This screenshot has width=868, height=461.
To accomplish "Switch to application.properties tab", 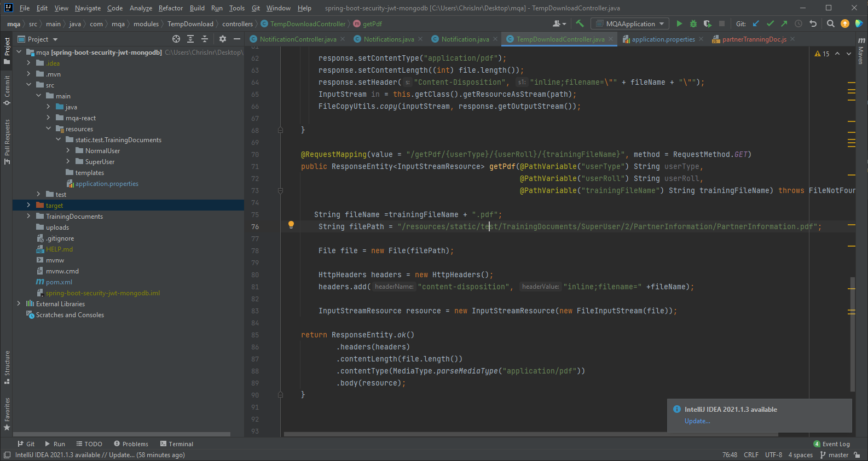I will coord(663,39).
